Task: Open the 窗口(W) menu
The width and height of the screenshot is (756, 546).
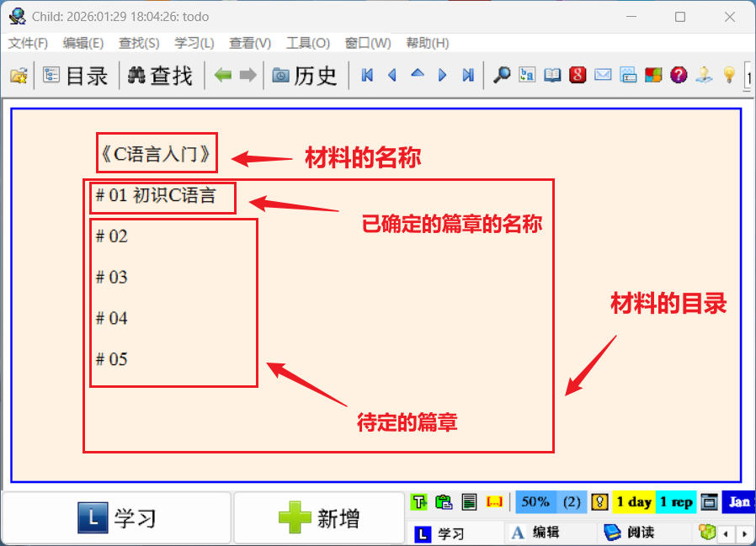Action: pos(368,44)
